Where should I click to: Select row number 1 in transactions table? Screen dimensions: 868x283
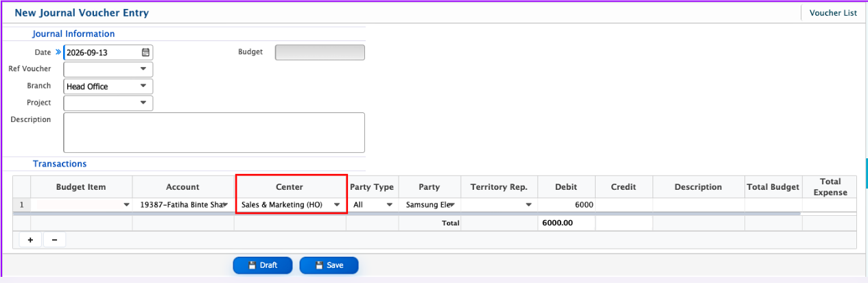(x=21, y=205)
